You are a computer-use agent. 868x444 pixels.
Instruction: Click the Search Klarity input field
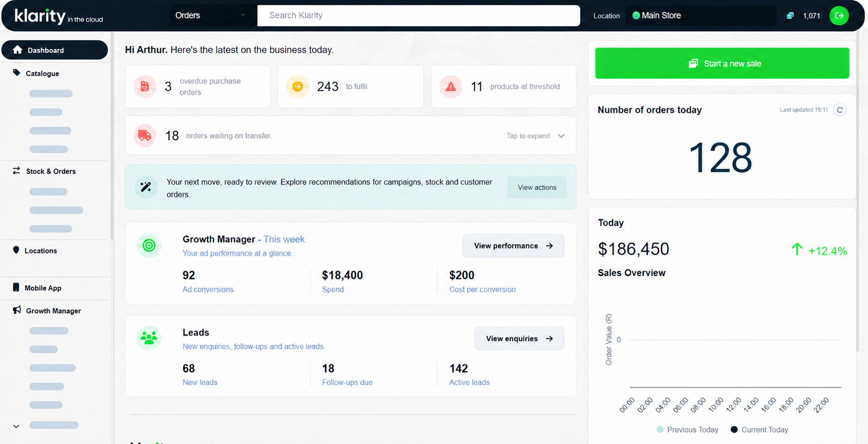(418, 15)
